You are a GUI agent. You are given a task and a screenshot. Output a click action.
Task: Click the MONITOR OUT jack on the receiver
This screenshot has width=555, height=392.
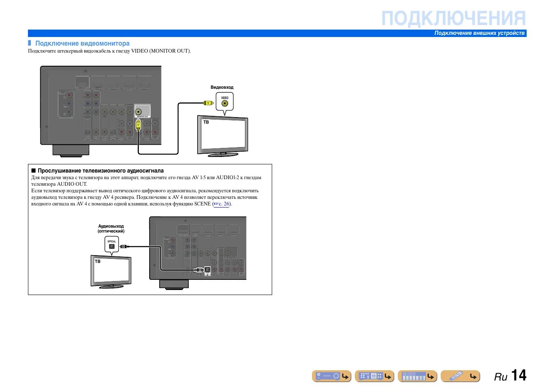pos(139,111)
